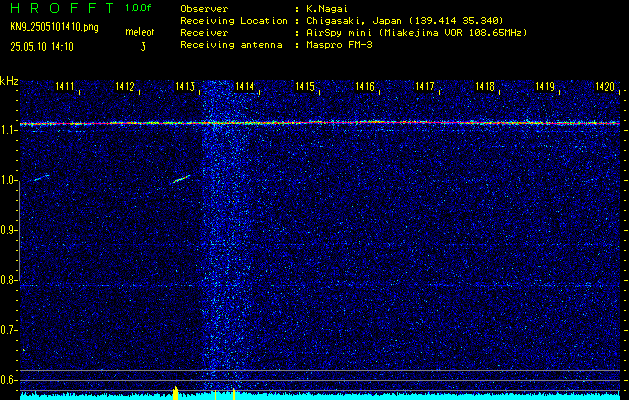Click the filename KN9_2505101410.png
Screen dimensions: 629x400
point(54,27)
